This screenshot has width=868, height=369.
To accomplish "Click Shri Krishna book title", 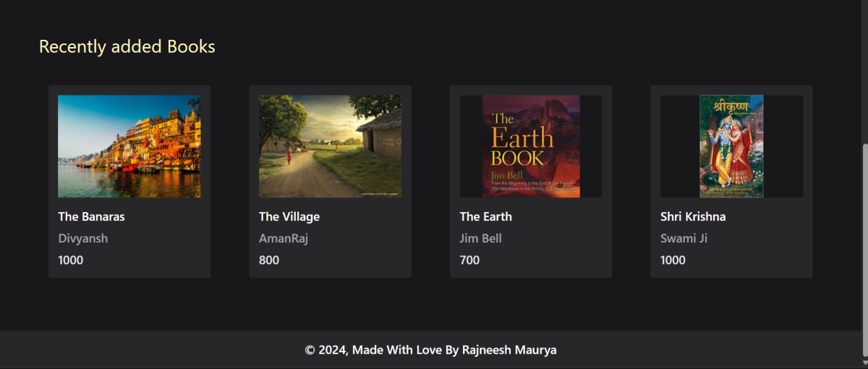I will pyautogui.click(x=693, y=216).
